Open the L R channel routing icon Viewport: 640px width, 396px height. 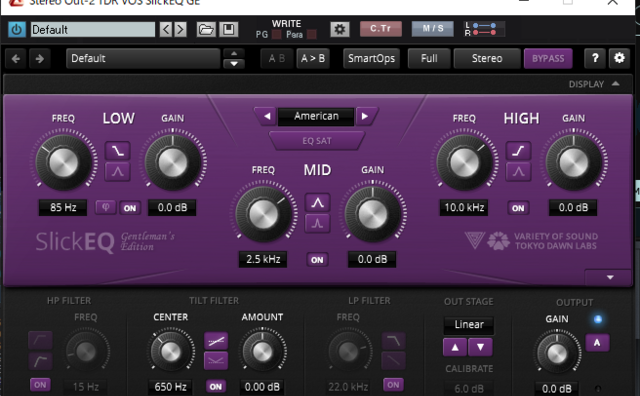[x=484, y=29]
